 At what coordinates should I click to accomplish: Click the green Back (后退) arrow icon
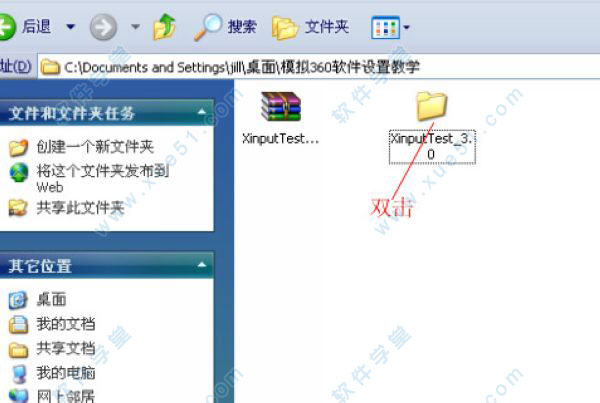pos(7,27)
